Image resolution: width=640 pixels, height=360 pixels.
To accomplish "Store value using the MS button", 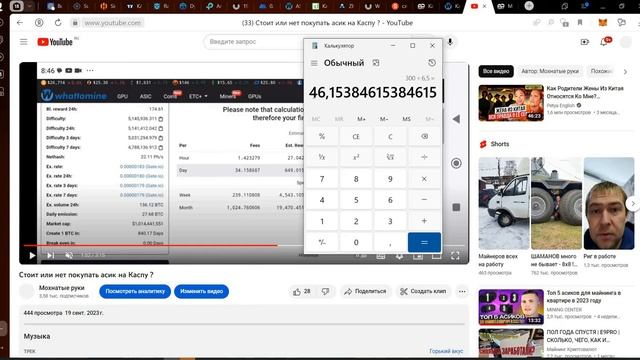I will pyautogui.click(x=406, y=119).
